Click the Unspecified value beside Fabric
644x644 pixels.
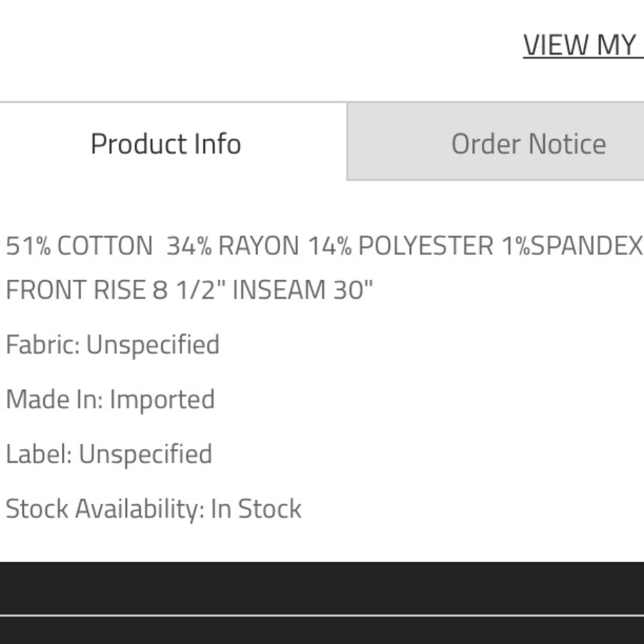[153, 345]
